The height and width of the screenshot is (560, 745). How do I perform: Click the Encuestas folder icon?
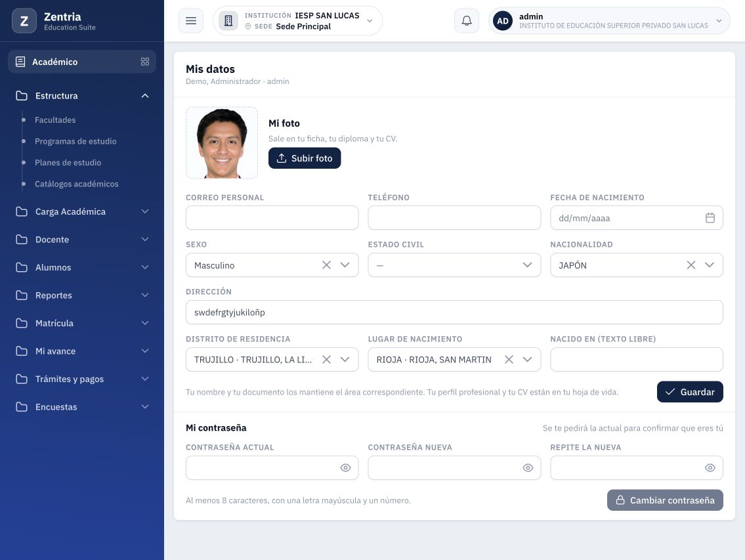22,407
